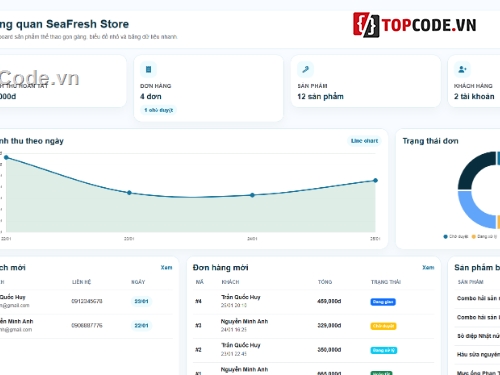Image resolution: width=500 pixels, height=375 pixels.
Task: Click the 12 sản phẩm value
Action: tap(320, 96)
